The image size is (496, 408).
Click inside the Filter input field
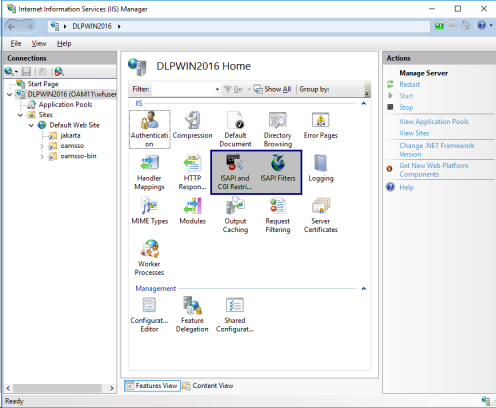click(x=183, y=89)
